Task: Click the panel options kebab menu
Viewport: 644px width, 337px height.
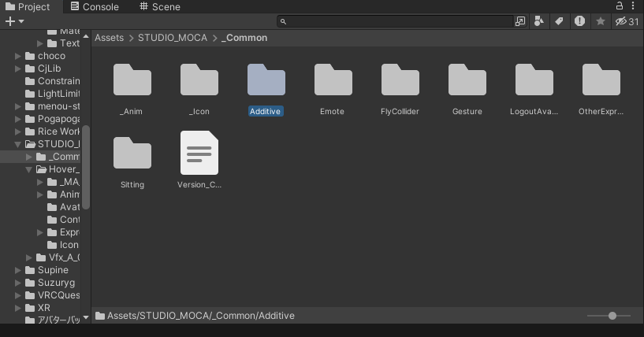Action: pyautogui.click(x=633, y=6)
